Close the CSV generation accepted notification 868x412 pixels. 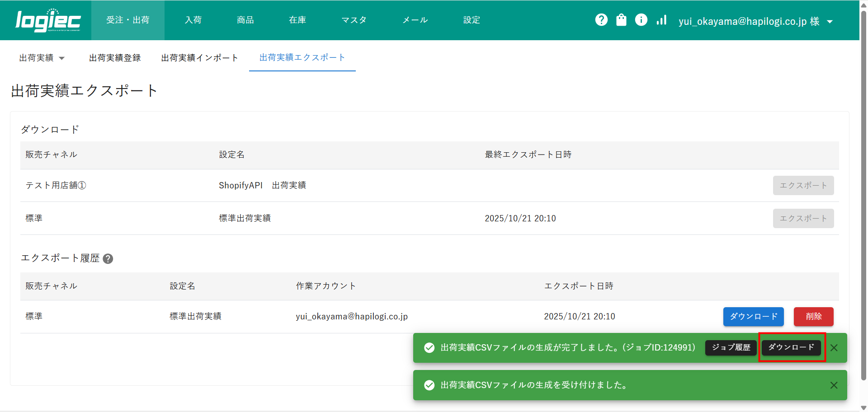coord(834,385)
